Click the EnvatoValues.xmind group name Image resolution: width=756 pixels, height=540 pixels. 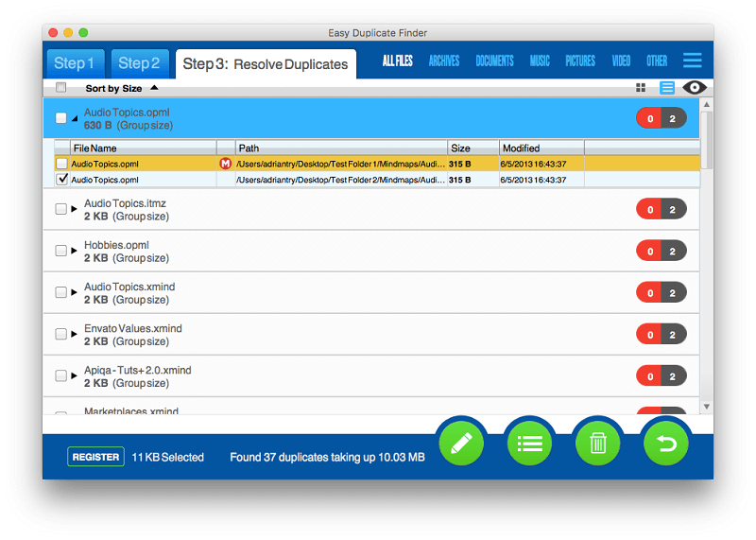pos(133,328)
